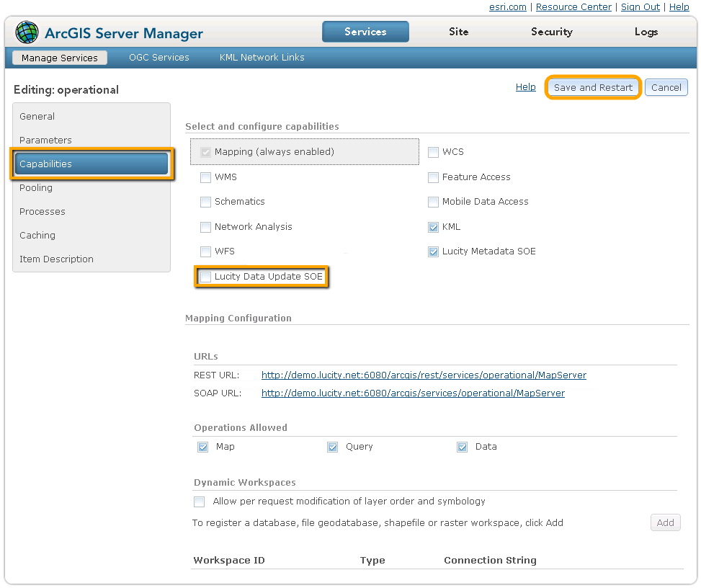Click the 'Dynamic Workspaces' heading

(x=244, y=483)
